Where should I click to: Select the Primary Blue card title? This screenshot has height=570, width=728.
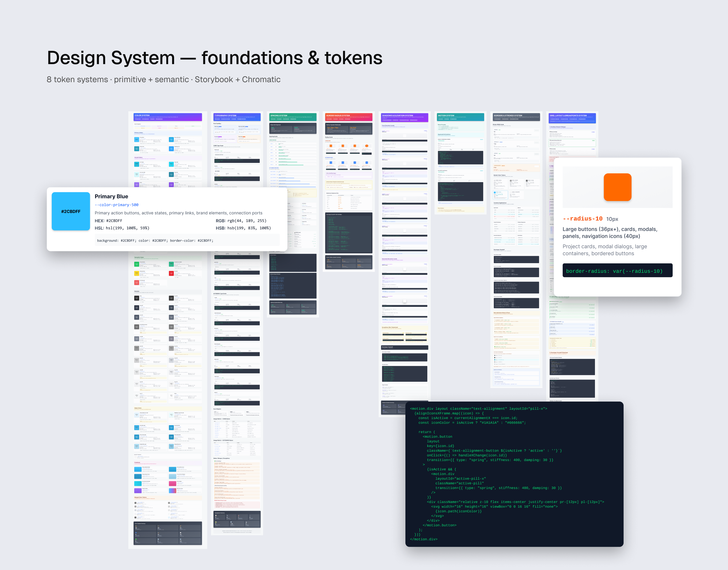tap(111, 196)
